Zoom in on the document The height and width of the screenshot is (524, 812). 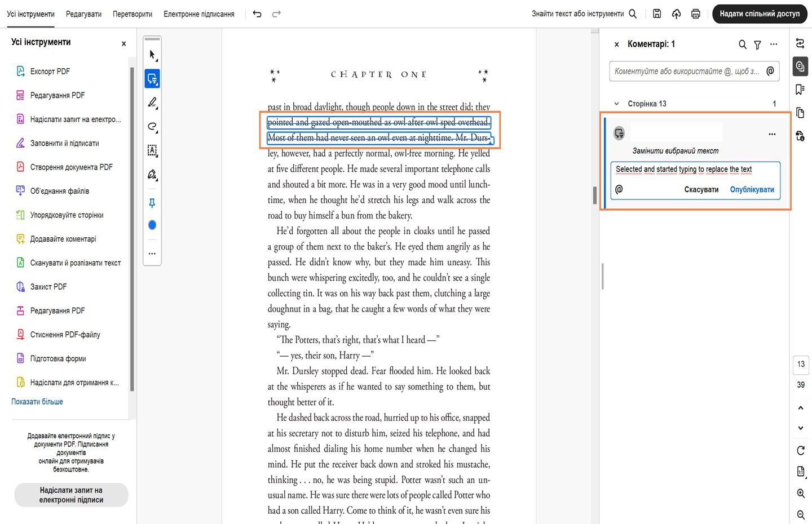(801, 494)
